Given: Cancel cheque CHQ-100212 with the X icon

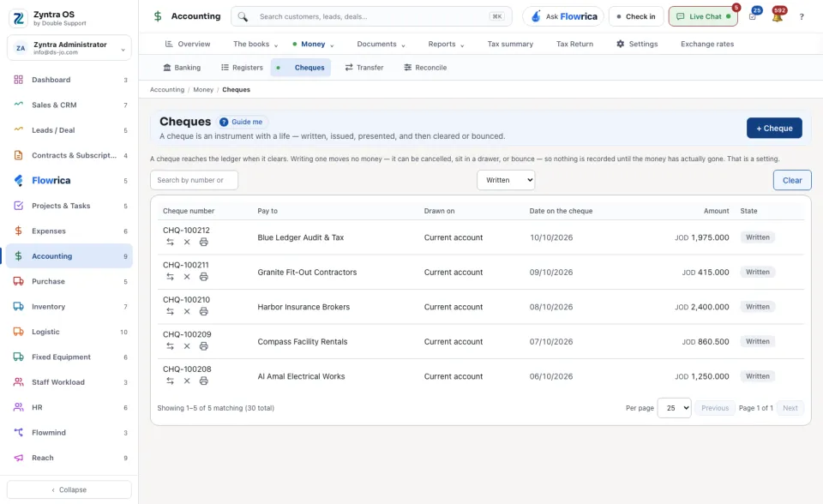Looking at the screenshot, I should pyautogui.click(x=187, y=242).
